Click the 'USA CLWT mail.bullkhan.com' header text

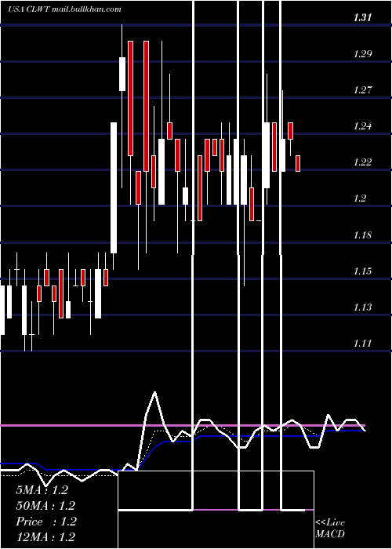coord(64,9)
